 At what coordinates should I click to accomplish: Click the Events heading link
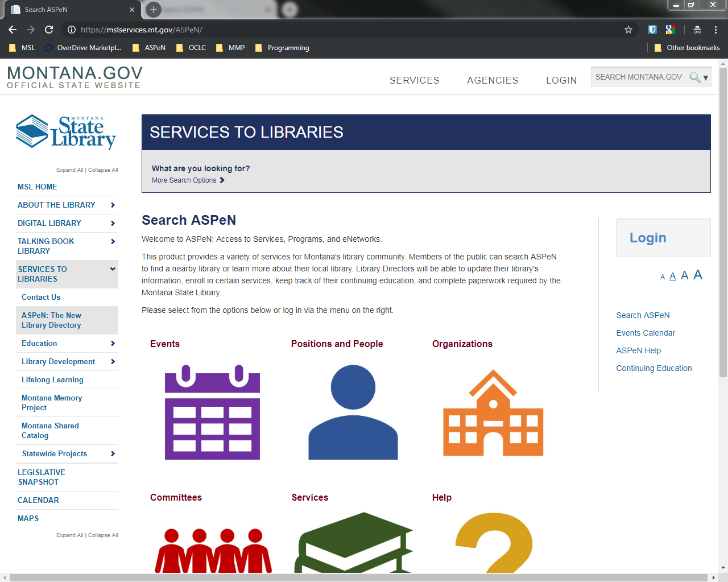[165, 344]
